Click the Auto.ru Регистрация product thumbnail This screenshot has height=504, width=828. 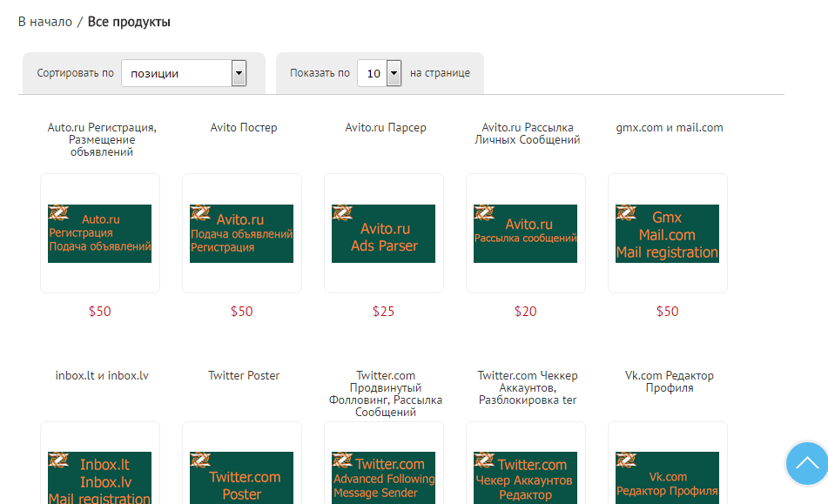[100, 233]
